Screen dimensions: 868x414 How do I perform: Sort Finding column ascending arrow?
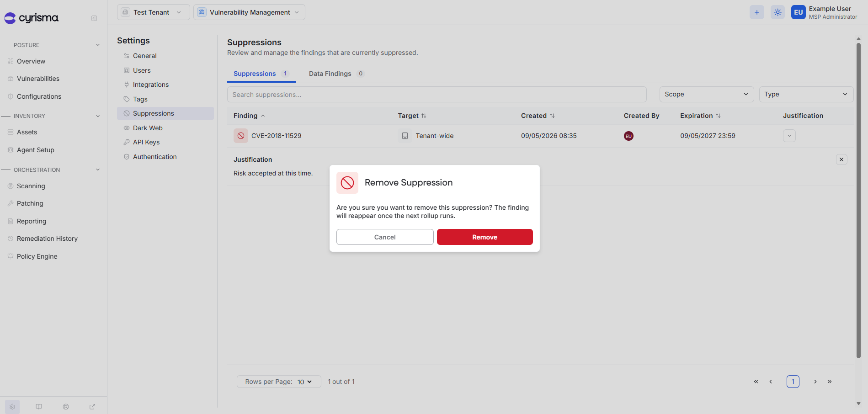coord(263,116)
